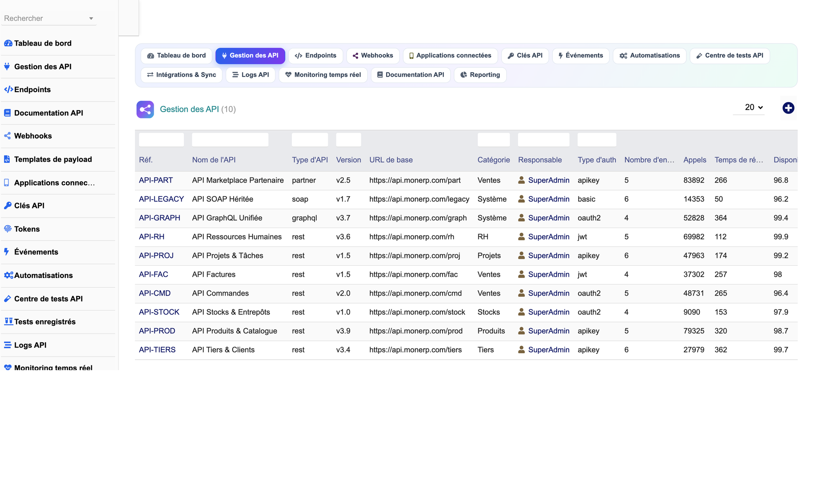
Task: Click the Clés API sidebar key icon
Action: pos(8,206)
